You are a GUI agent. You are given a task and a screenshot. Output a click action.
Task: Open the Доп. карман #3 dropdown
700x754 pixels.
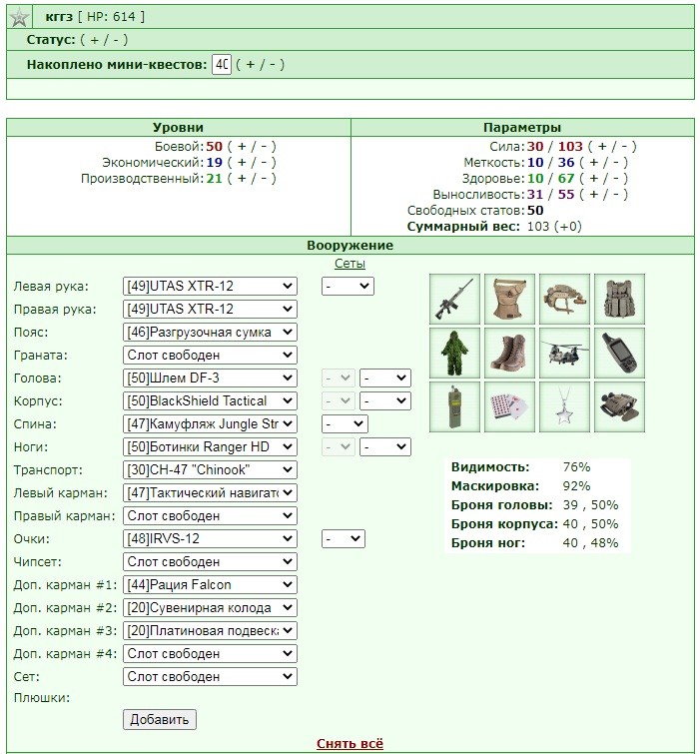(210, 630)
